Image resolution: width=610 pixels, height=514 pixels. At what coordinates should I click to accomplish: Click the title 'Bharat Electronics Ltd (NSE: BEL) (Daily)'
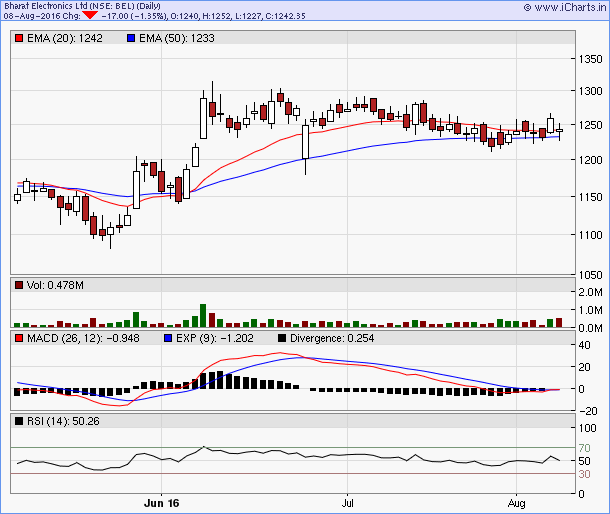pos(82,6)
